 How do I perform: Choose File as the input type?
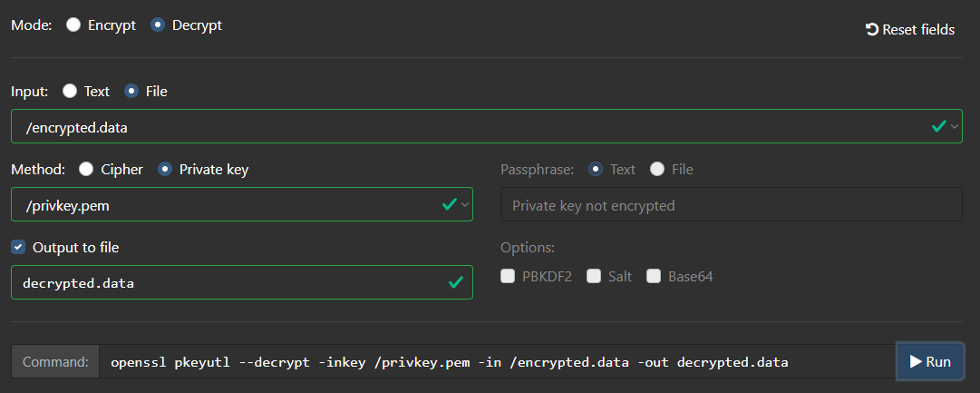[x=131, y=92]
